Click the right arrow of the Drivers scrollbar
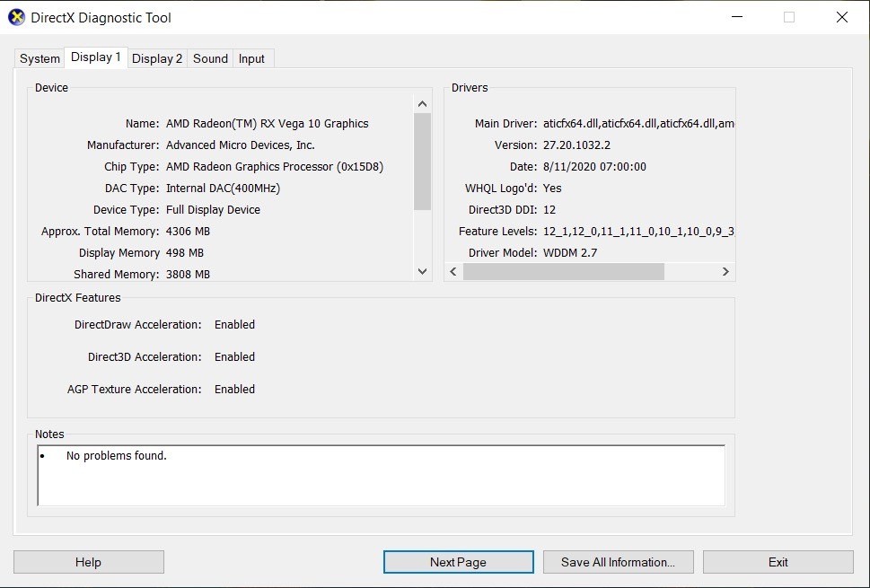The image size is (870, 588). (x=726, y=271)
